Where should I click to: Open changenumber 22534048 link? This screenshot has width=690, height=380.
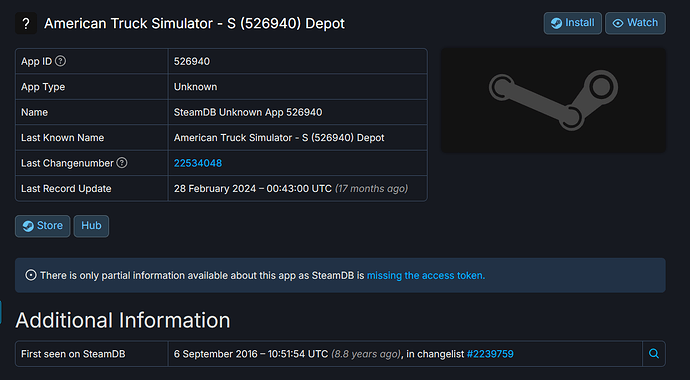[x=198, y=163]
